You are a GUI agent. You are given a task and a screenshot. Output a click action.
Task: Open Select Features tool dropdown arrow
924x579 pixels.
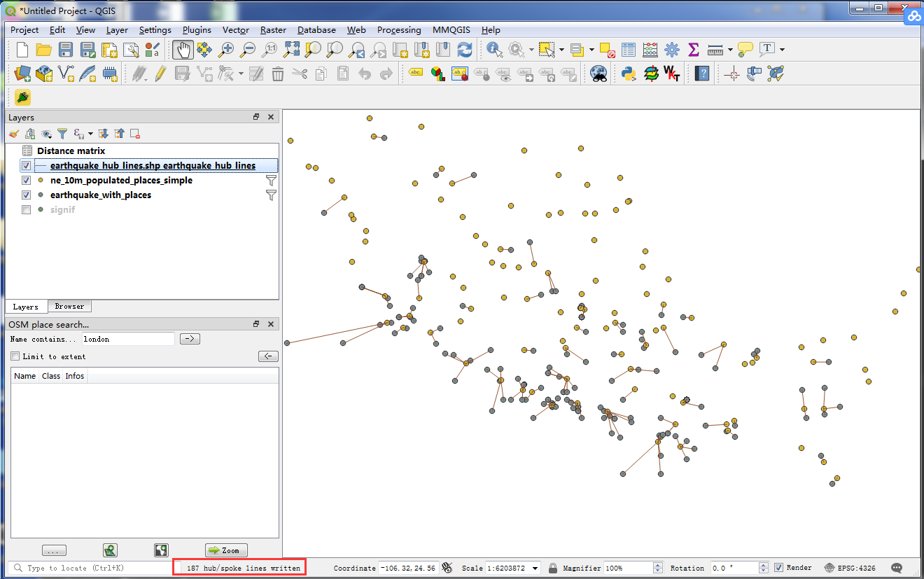click(x=562, y=50)
